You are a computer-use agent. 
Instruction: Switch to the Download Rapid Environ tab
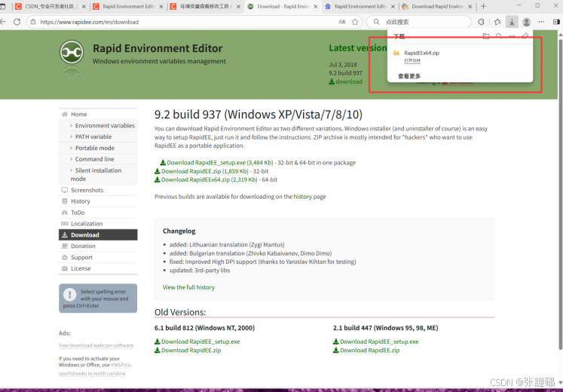tap(437, 7)
